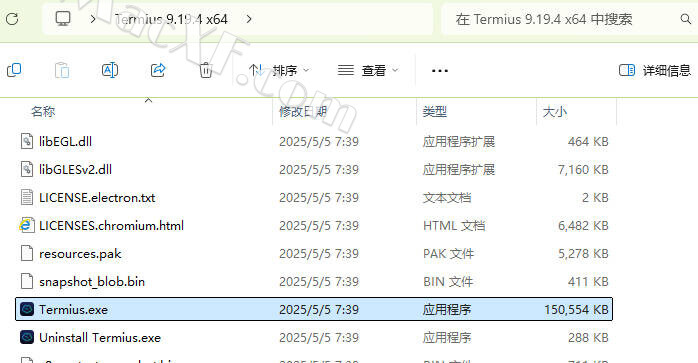Click the Copy toolbar icon
Screen dimensions: 698x363
[14, 70]
